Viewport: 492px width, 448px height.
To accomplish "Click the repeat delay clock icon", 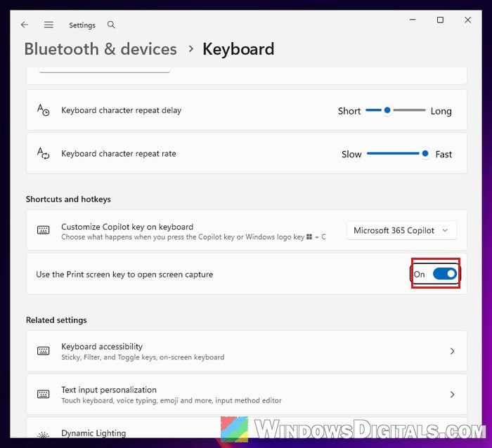I will coord(44,110).
